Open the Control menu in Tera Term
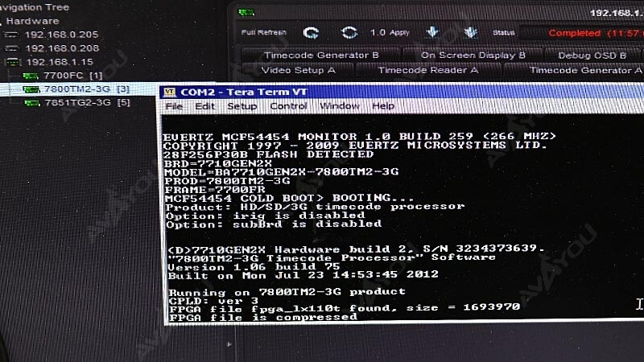644x362 pixels. 288,106
